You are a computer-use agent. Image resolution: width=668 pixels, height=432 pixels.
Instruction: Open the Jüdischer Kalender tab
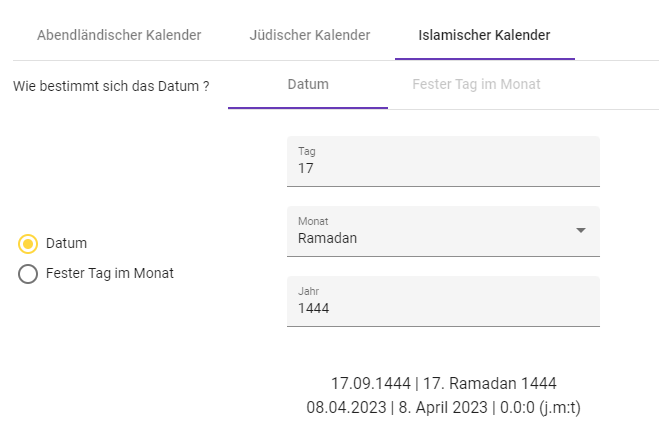(310, 35)
